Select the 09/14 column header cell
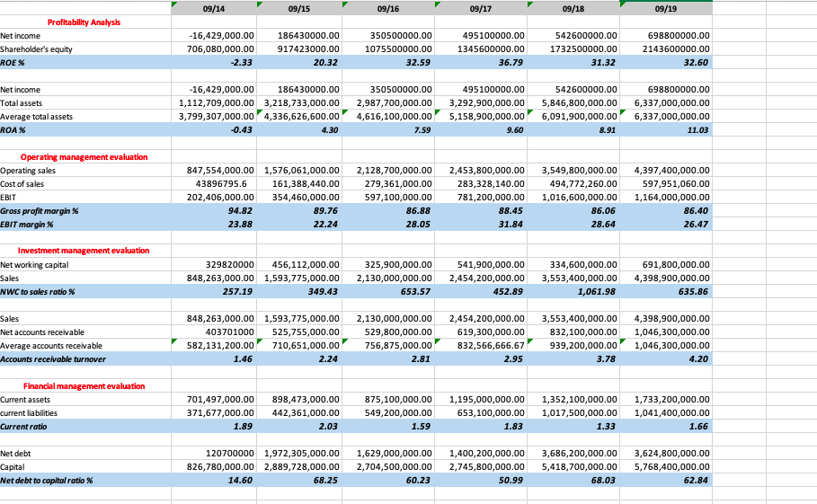This screenshot has height=504, width=817. pyautogui.click(x=214, y=8)
